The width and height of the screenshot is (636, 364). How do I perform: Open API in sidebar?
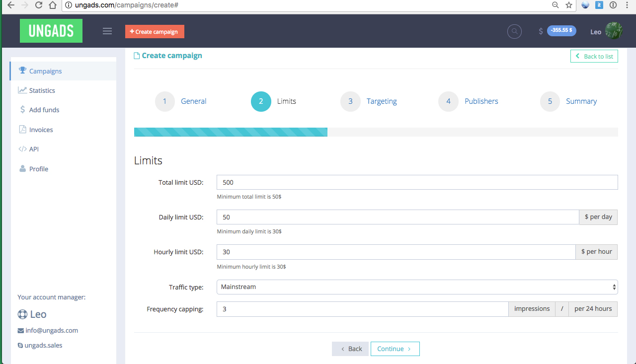point(63,149)
